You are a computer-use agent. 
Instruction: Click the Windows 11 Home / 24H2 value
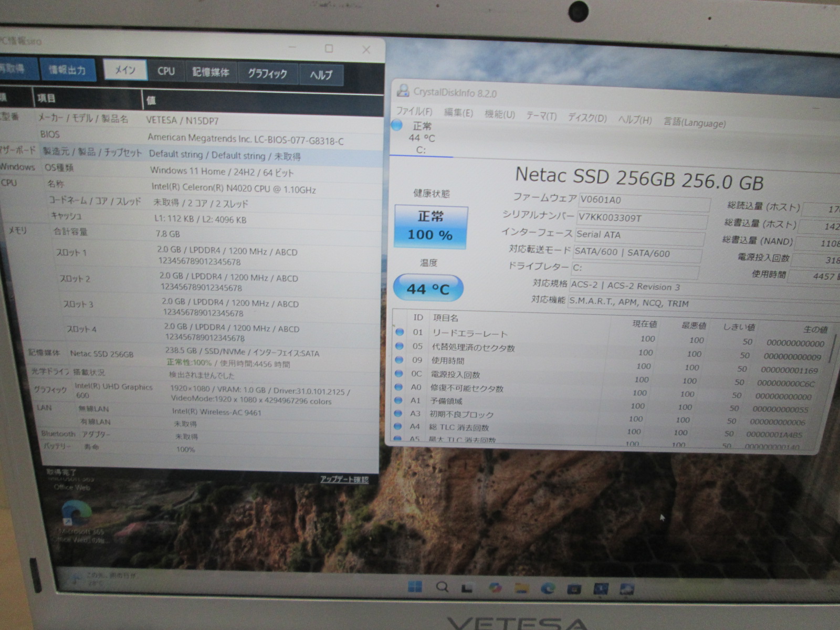(222, 172)
